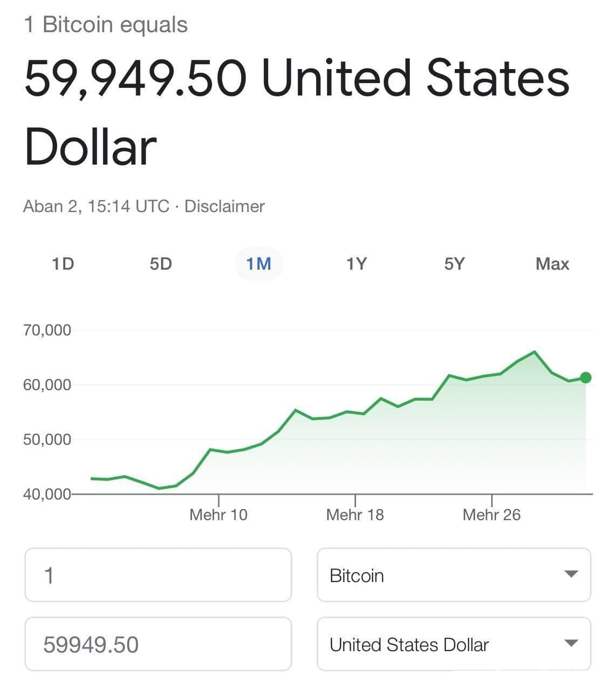Image resolution: width=616 pixels, height=690 pixels.
Task: Click the amount field containing 1
Action: (x=158, y=575)
